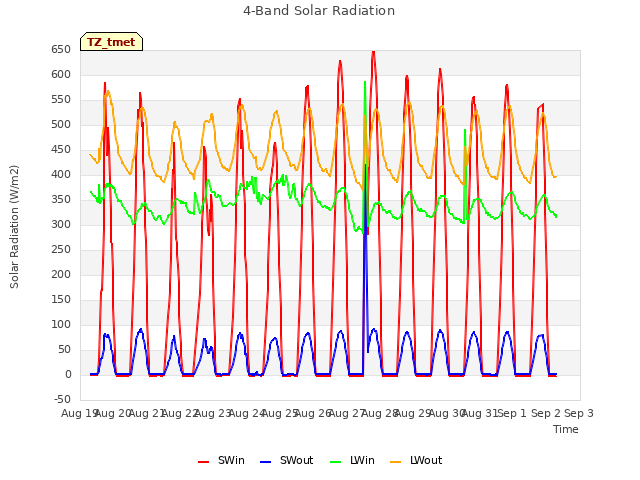
Task: Click the -50 y-axis tick label
Action: (62, 399)
